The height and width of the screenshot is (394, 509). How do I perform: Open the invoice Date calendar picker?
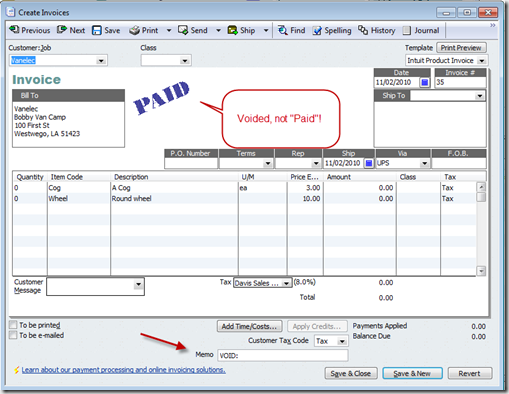click(x=424, y=82)
